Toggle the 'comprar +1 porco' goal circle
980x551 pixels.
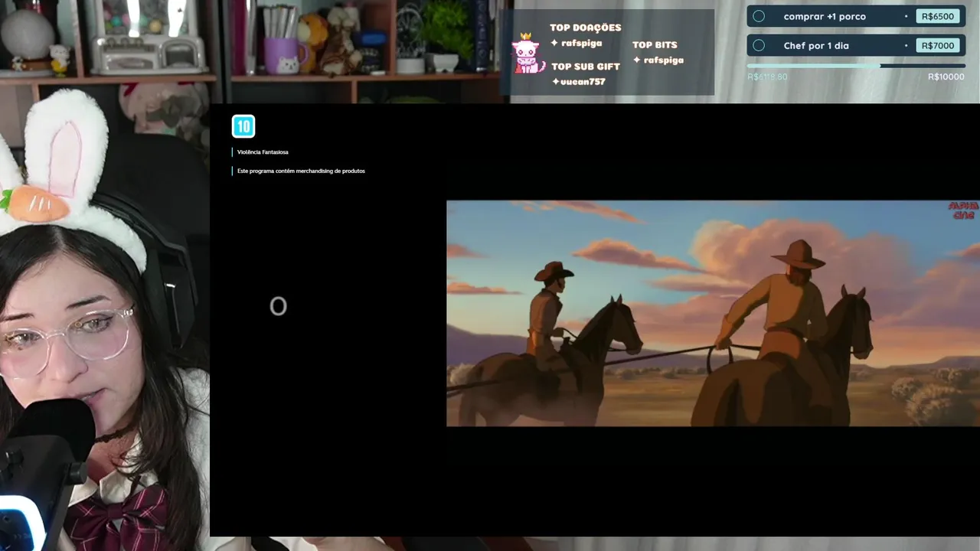click(759, 16)
